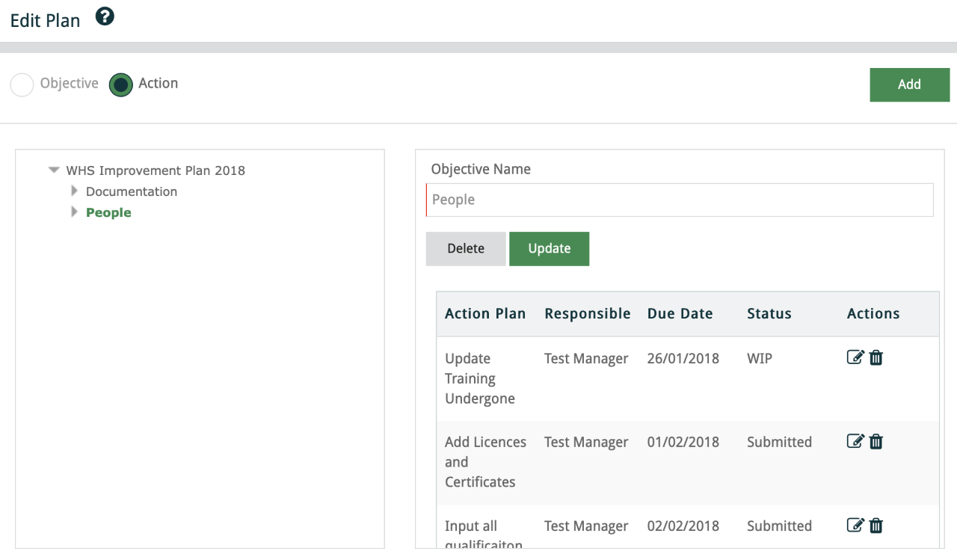The image size is (957, 560).
Task: Click the help question mark icon
Action: click(x=105, y=18)
